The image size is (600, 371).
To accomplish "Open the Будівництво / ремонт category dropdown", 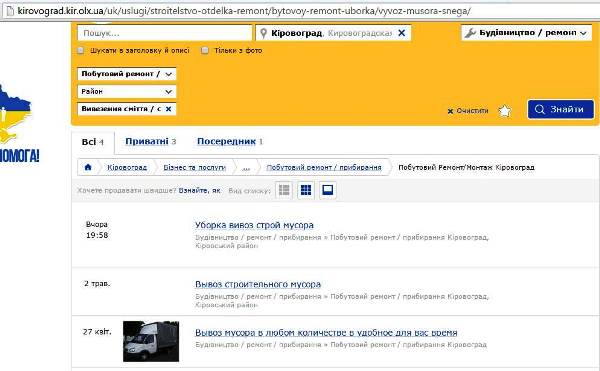I will pos(527,33).
